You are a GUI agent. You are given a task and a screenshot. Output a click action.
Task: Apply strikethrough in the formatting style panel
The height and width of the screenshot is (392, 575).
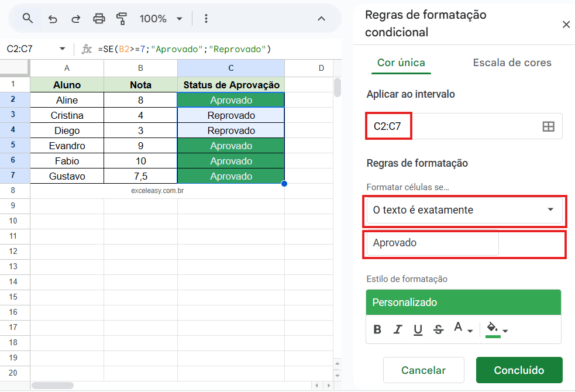tap(438, 329)
